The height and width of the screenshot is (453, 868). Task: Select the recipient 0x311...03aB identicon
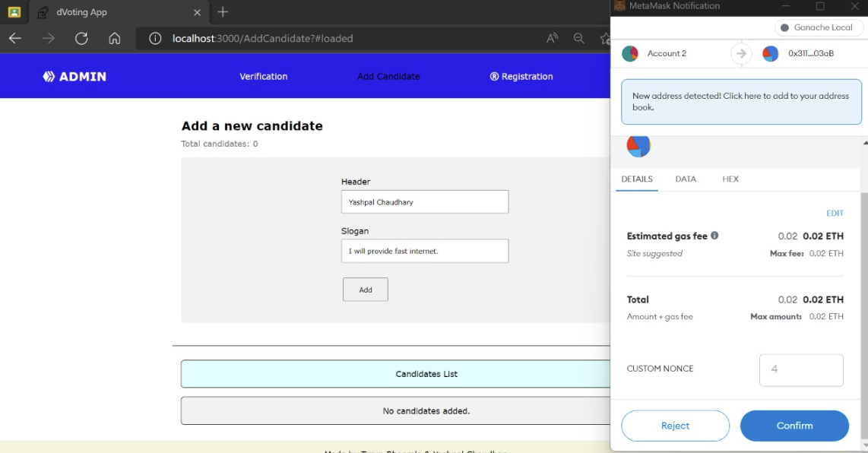coord(770,53)
